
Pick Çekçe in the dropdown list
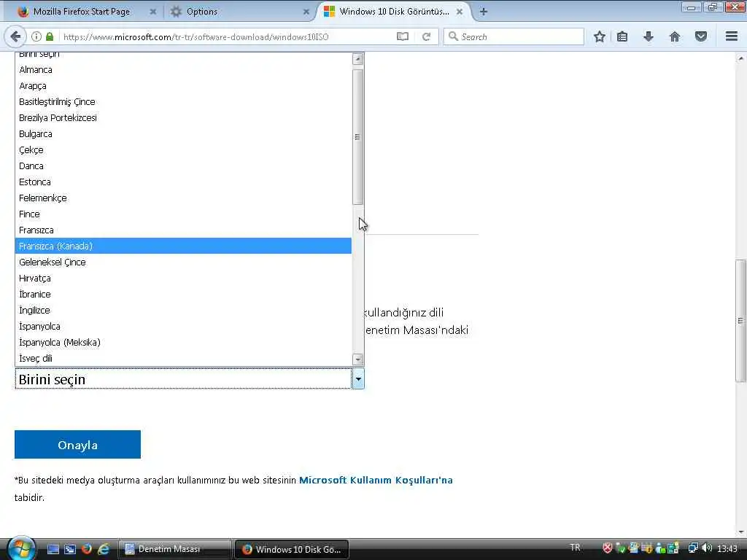[183, 149]
